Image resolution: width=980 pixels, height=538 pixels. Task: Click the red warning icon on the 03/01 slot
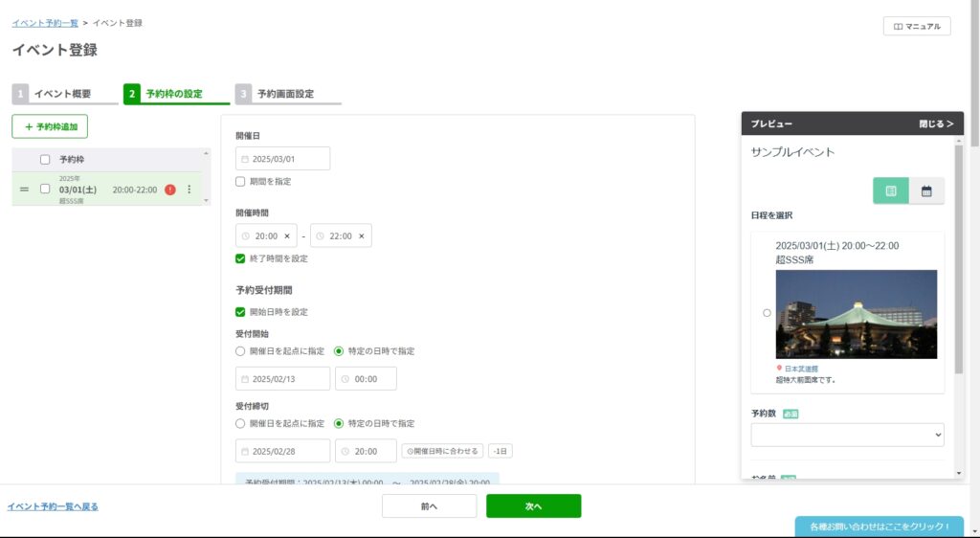(169, 190)
